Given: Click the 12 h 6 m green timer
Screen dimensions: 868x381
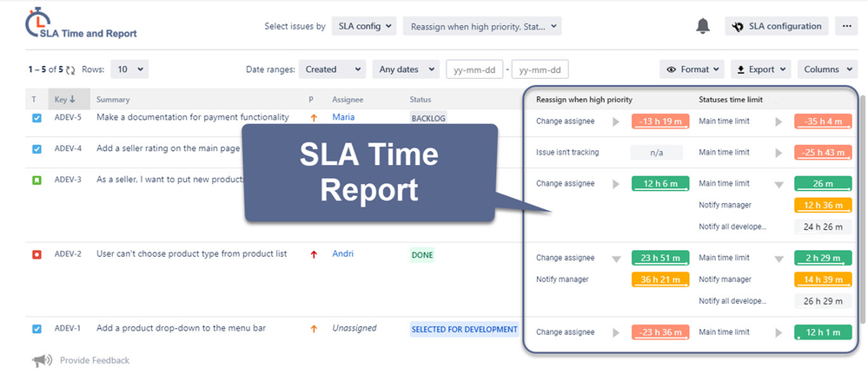Looking at the screenshot, I should click(660, 184).
